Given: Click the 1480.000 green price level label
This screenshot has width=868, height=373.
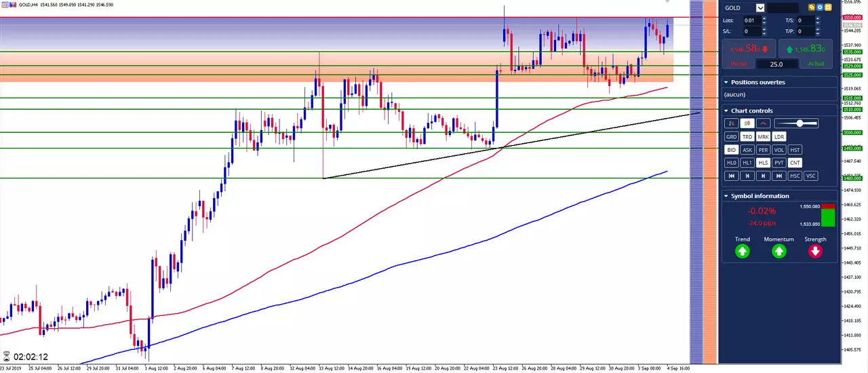Looking at the screenshot, I should (852, 178).
